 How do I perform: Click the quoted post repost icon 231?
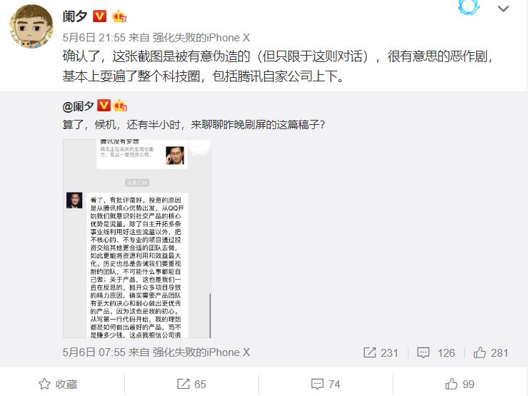coord(381,352)
